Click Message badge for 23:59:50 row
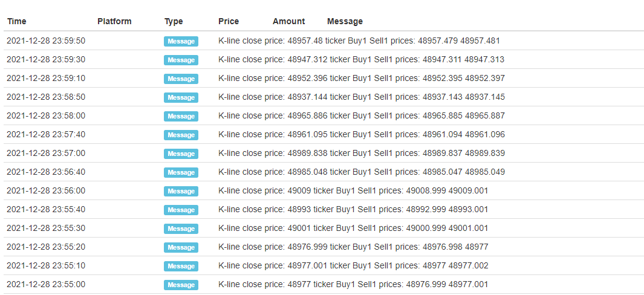This screenshot has width=644, height=295. 181,41
